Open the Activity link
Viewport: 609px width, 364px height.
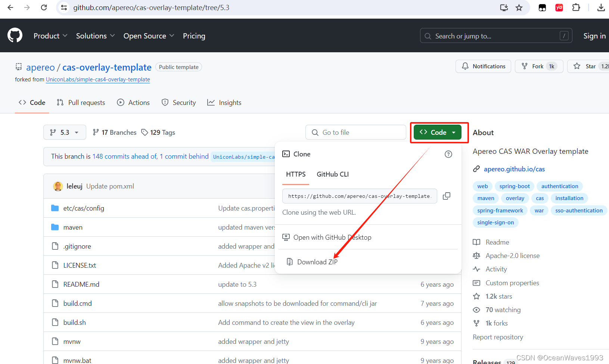[496, 269]
